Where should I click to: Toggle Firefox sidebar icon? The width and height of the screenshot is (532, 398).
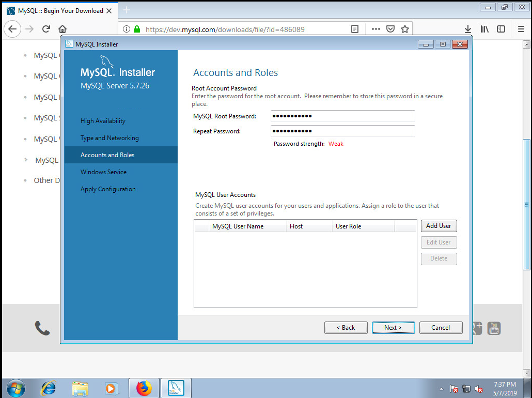tap(501, 29)
